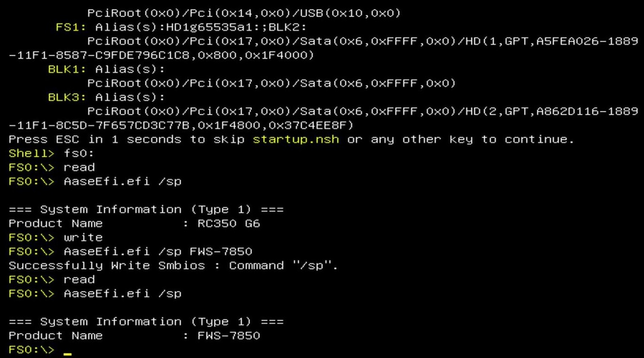The width and height of the screenshot is (644, 358).
Task: Click the AaseEfi.efi /sp FWS-7850 command
Action: [x=158, y=251]
